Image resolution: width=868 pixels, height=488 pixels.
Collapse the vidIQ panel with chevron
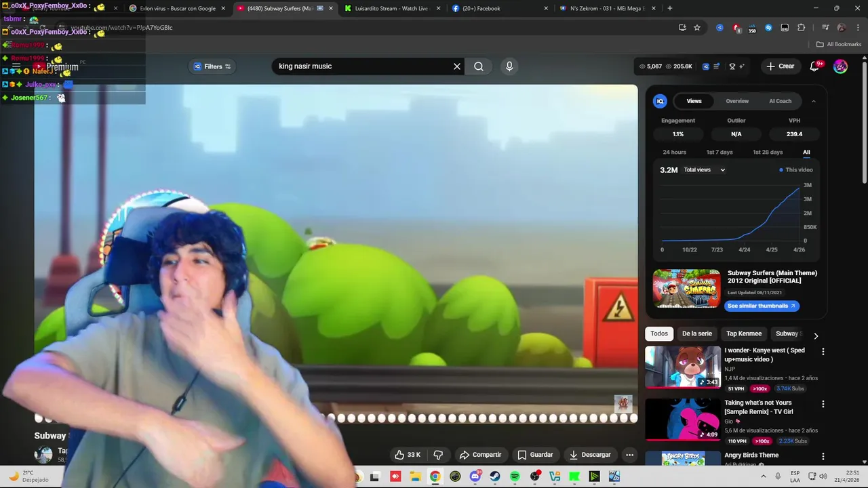tap(814, 101)
